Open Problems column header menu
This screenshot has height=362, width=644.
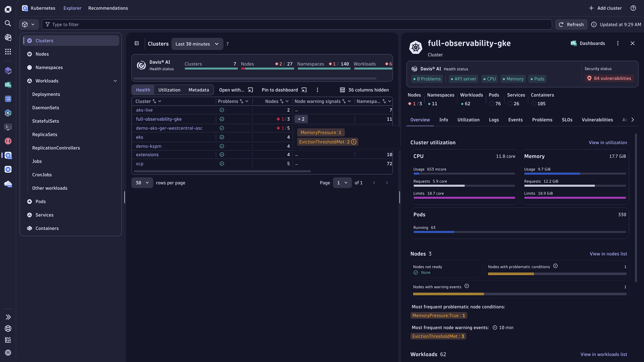tap(247, 101)
